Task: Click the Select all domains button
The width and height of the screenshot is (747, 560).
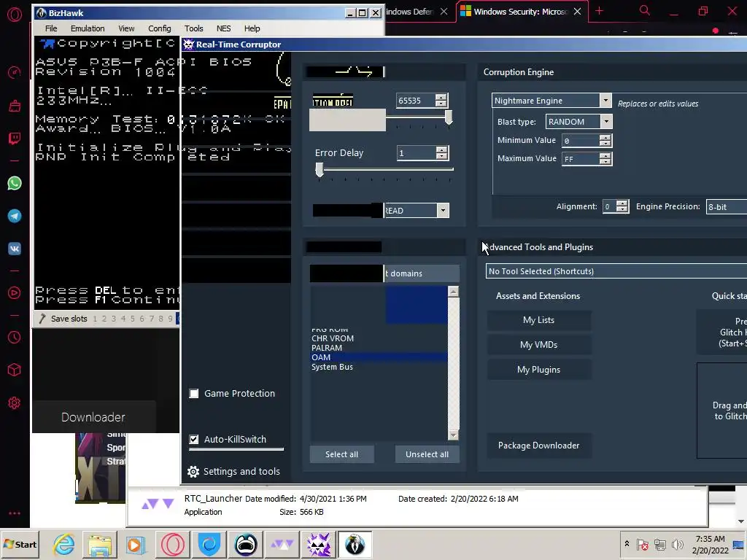Action: click(341, 454)
